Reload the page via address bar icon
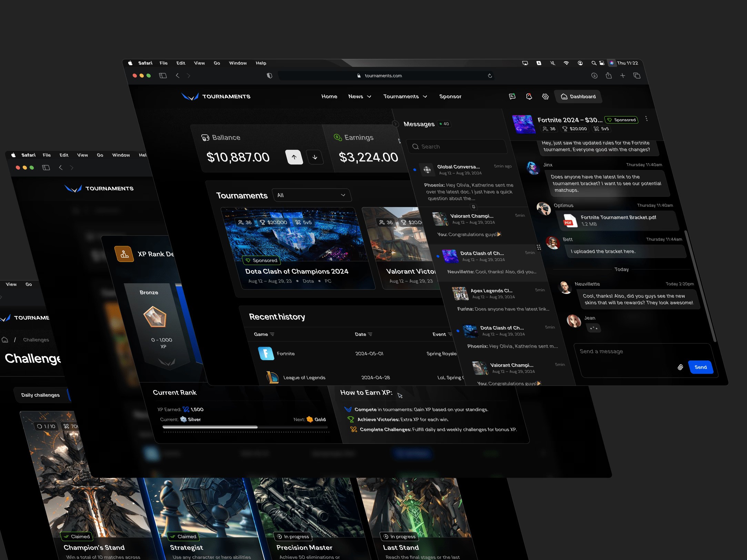Image resolution: width=747 pixels, height=560 pixels. (490, 76)
